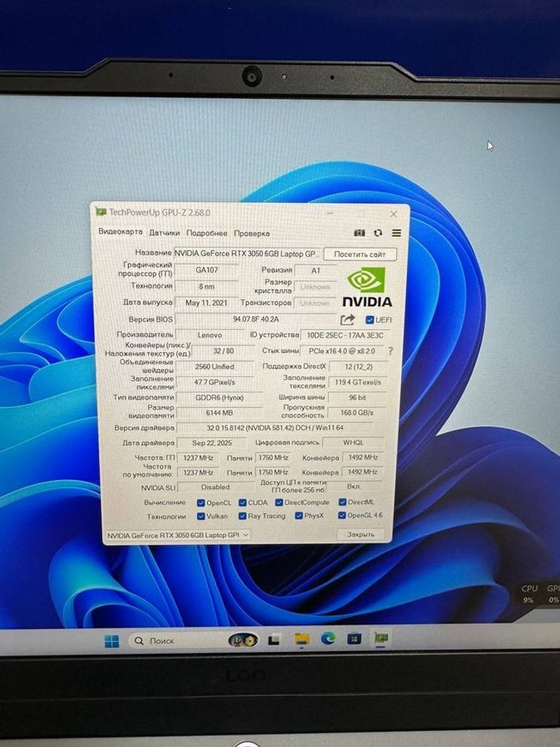Click the 168.0 GB/s bandwidth value
The image size is (560, 747).
click(357, 413)
